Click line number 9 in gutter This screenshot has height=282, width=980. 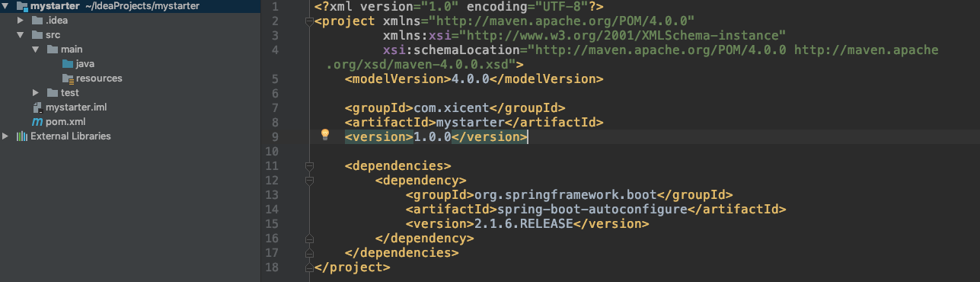click(275, 136)
